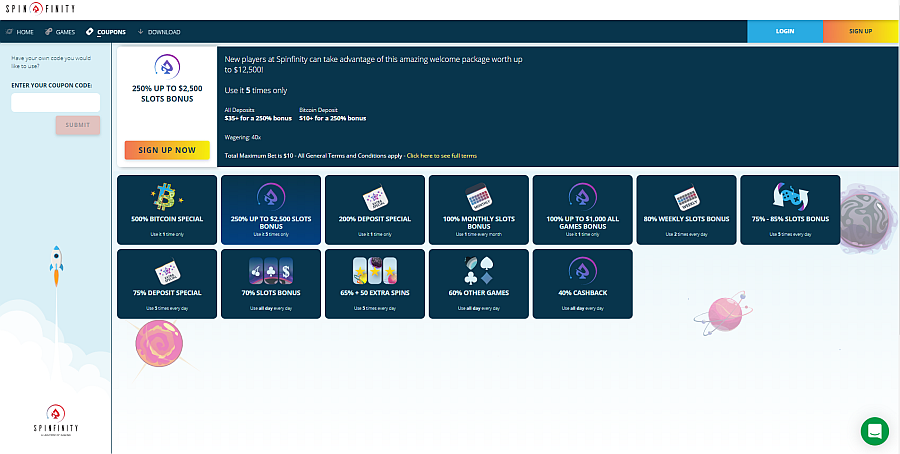Click the Spinfinity logo in header
This screenshot has height=454, width=900.
tap(40, 9)
